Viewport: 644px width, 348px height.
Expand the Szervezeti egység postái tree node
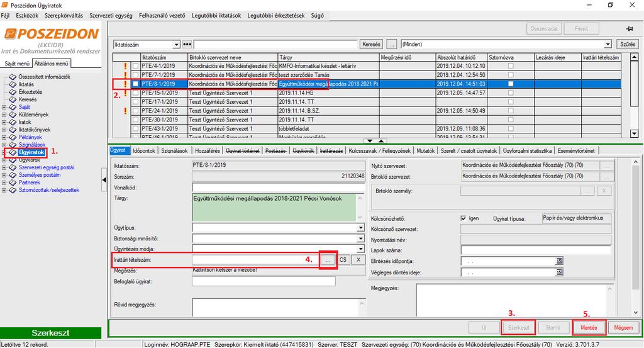point(4,167)
